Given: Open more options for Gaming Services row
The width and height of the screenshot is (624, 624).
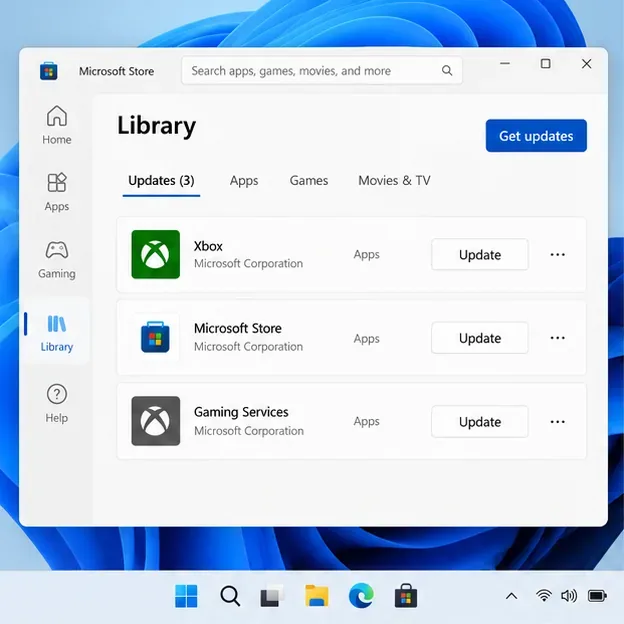Looking at the screenshot, I should 557,421.
